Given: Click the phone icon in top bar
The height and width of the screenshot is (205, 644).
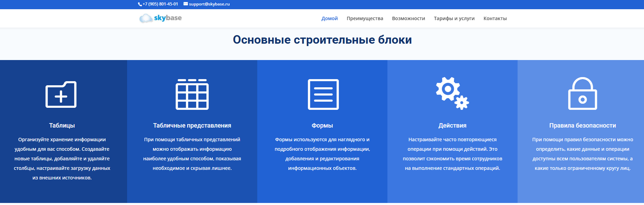Looking at the screenshot, I should pos(140,4).
